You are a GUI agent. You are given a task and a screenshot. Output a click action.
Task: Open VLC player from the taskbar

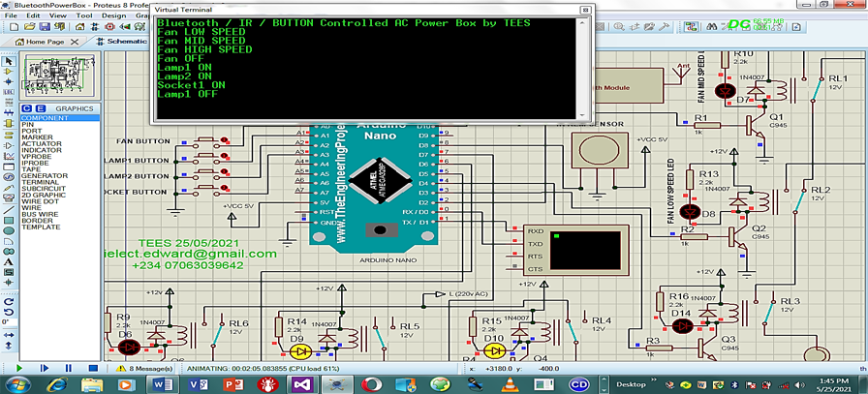511,384
